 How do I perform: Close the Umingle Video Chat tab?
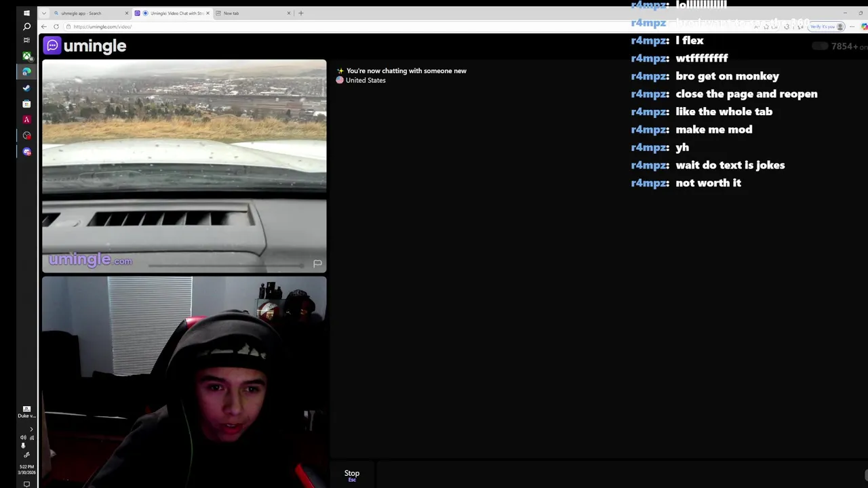[x=208, y=13]
